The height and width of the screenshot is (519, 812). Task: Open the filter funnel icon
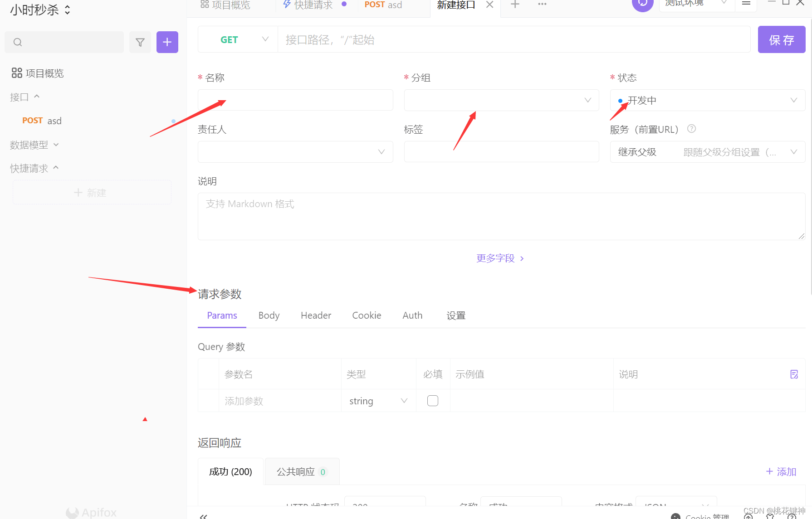[x=140, y=42]
